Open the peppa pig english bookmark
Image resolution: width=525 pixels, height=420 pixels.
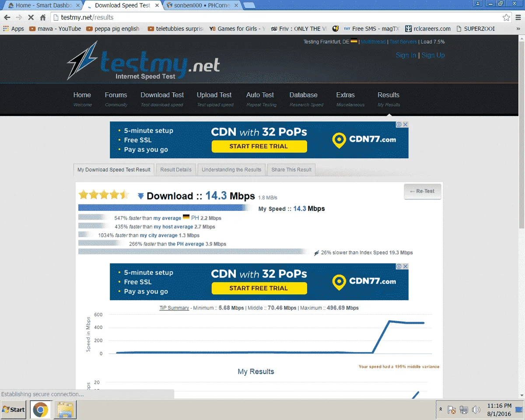point(113,28)
